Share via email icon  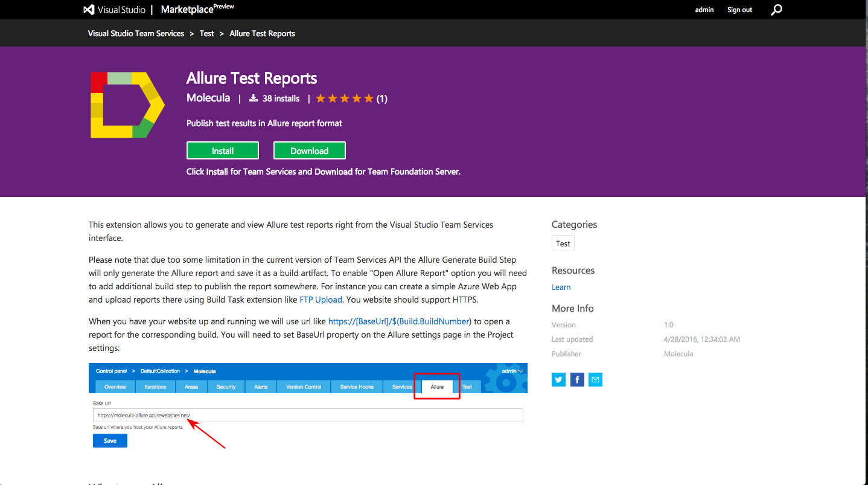click(595, 379)
